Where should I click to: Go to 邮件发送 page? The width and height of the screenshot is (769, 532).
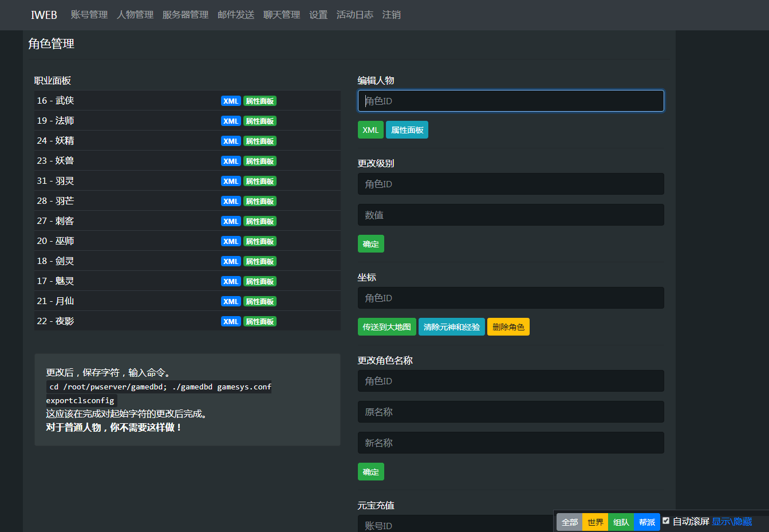click(x=236, y=15)
